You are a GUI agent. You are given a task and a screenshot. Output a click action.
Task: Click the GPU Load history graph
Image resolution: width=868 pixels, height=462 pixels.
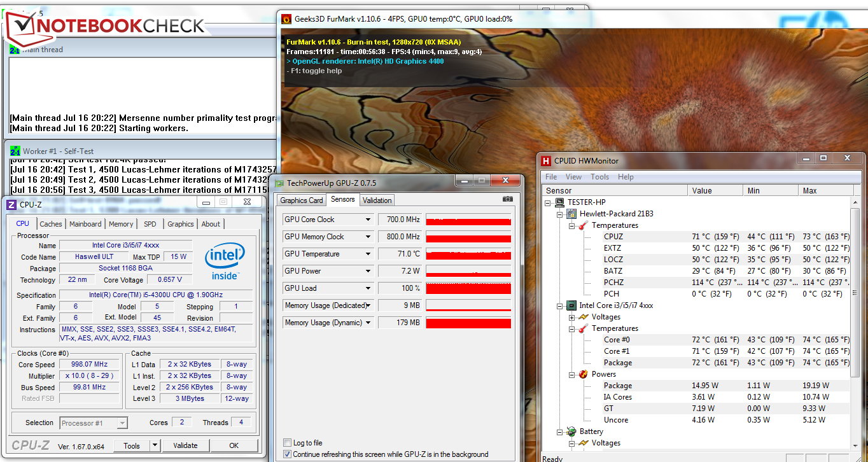tap(468, 288)
